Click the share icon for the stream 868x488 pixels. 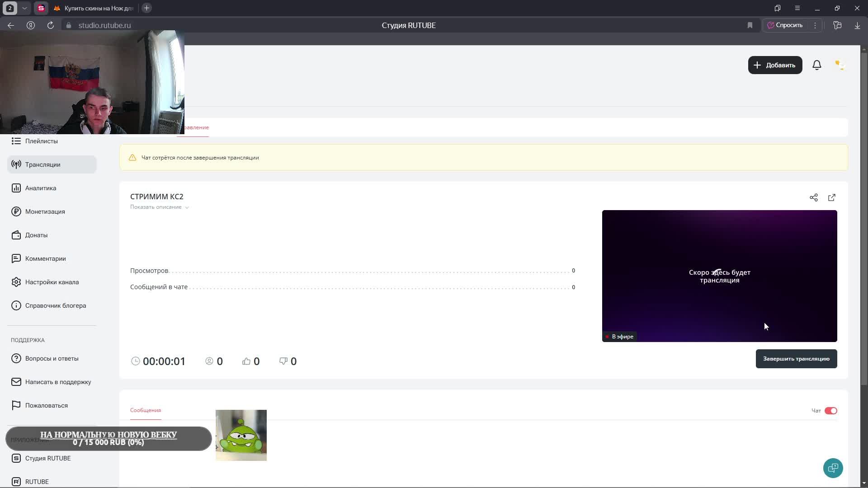[814, 197]
